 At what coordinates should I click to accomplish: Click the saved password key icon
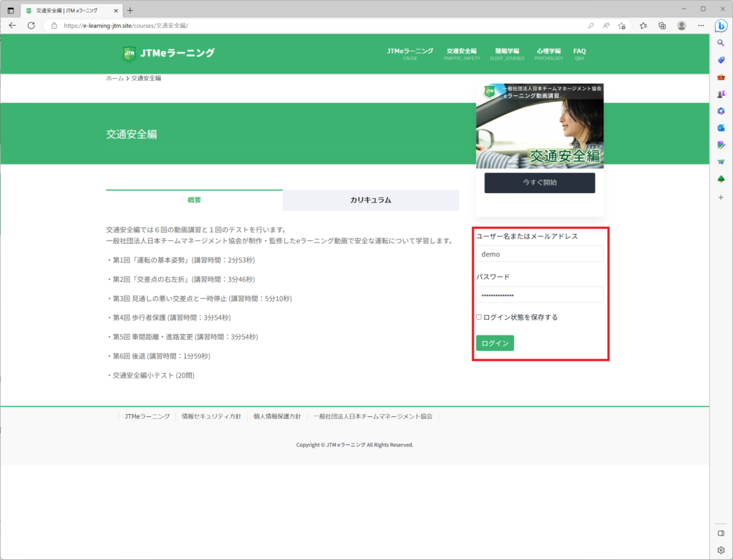coord(591,25)
